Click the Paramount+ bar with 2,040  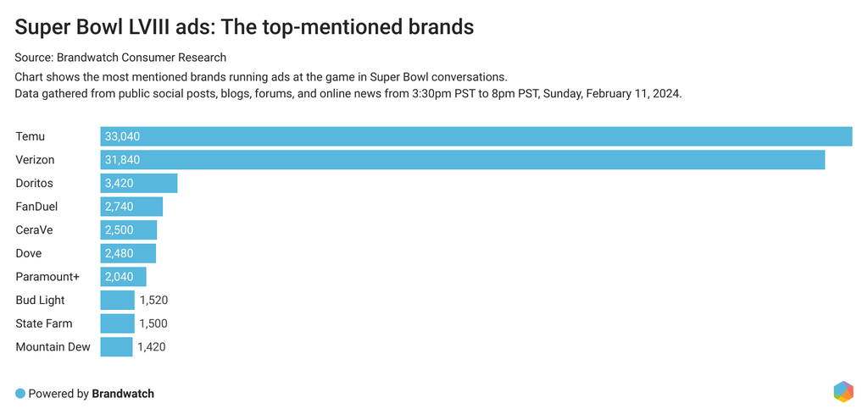[123, 277]
